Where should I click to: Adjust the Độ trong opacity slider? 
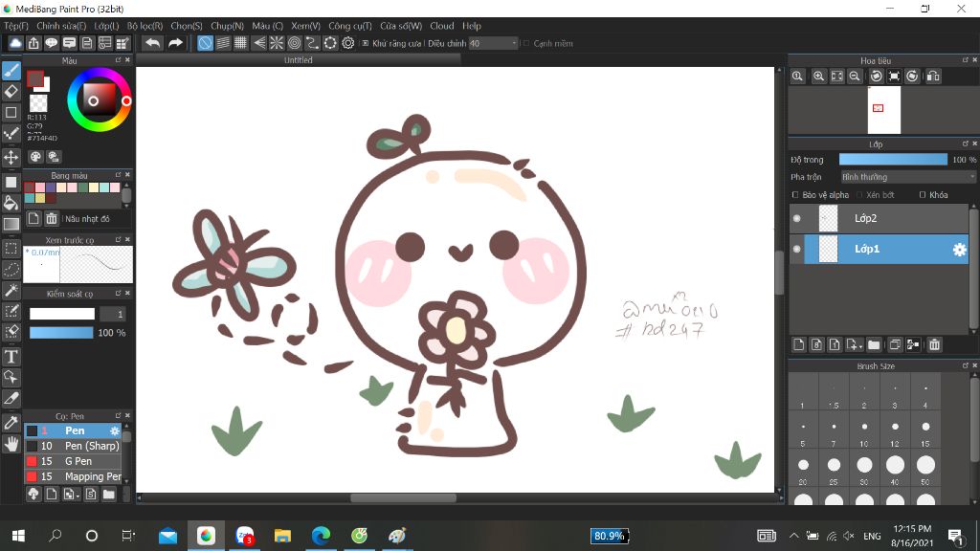click(x=893, y=160)
